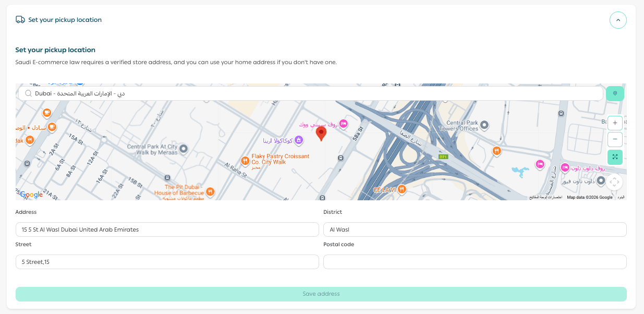Collapse the pickup location section chevron
644x314 pixels.
click(x=618, y=20)
